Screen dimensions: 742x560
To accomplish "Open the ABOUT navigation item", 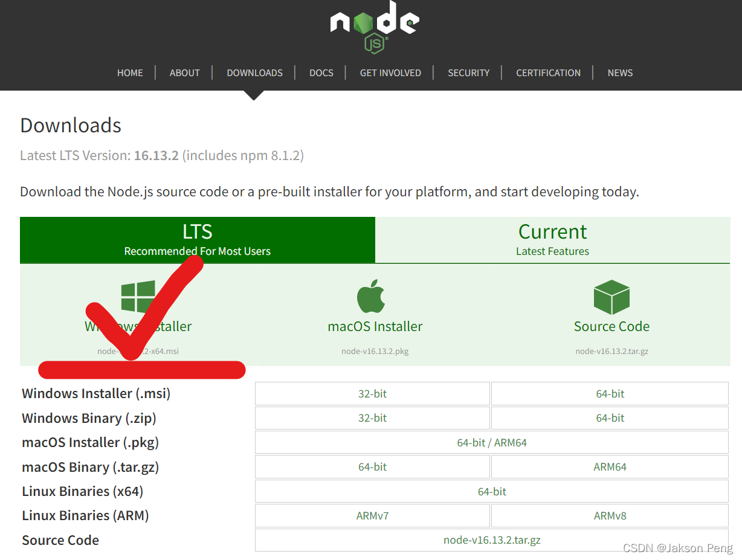I will pos(184,72).
